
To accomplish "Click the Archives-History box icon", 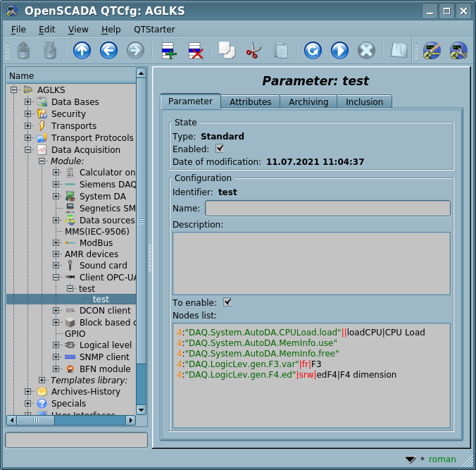I will tap(42, 391).
